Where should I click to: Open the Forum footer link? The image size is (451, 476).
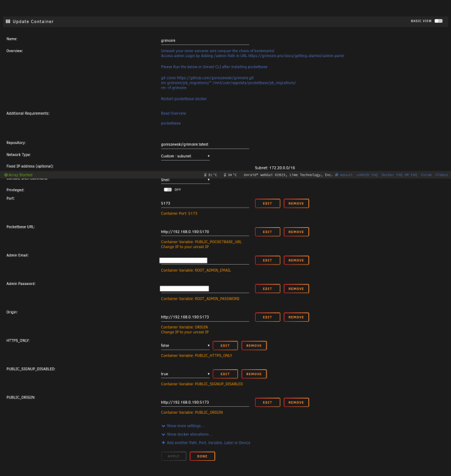pos(426,175)
